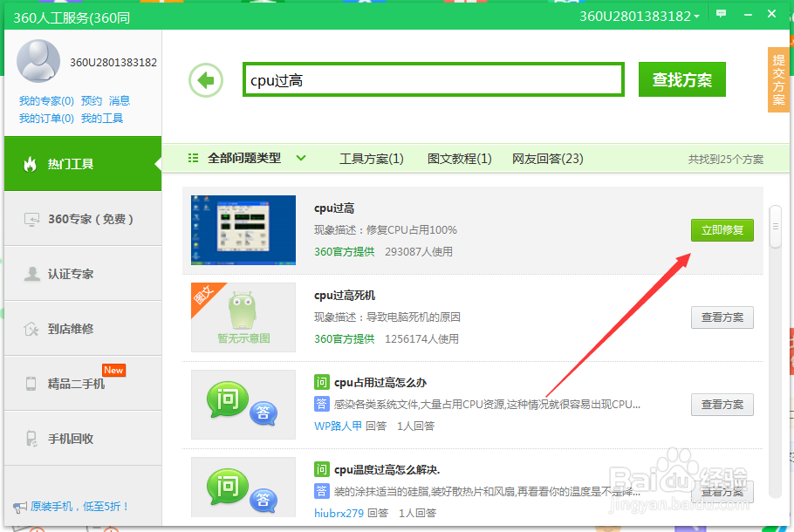Open the hiubrx279 user link
The height and width of the screenshot is (532, 794).
point(339,513)
